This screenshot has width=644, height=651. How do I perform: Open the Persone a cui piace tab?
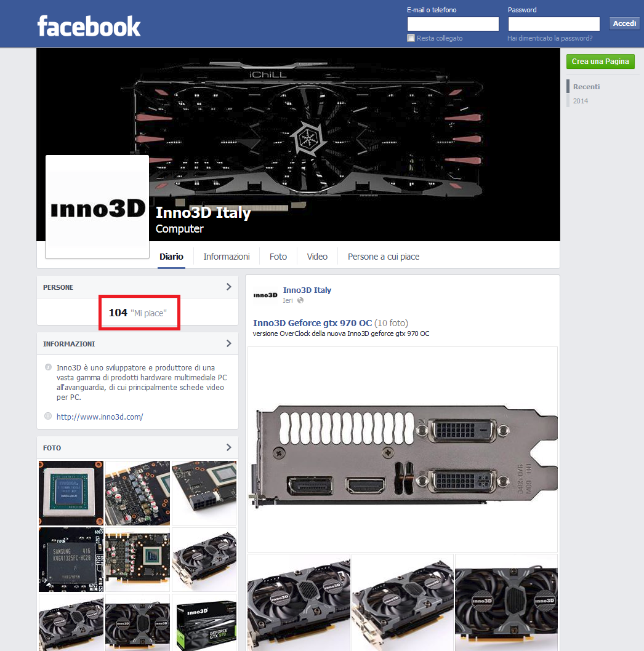pos(384,257)
